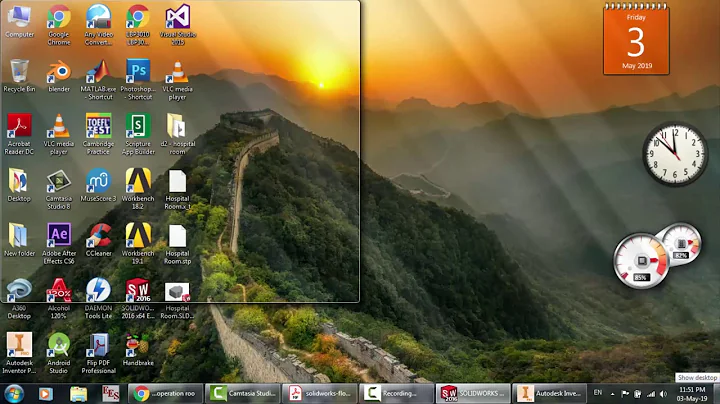Launch Autodesk Inventor Professional desktop icon
Image resolution: width=720 pixels, height=404 pixels.
(19, 353)
